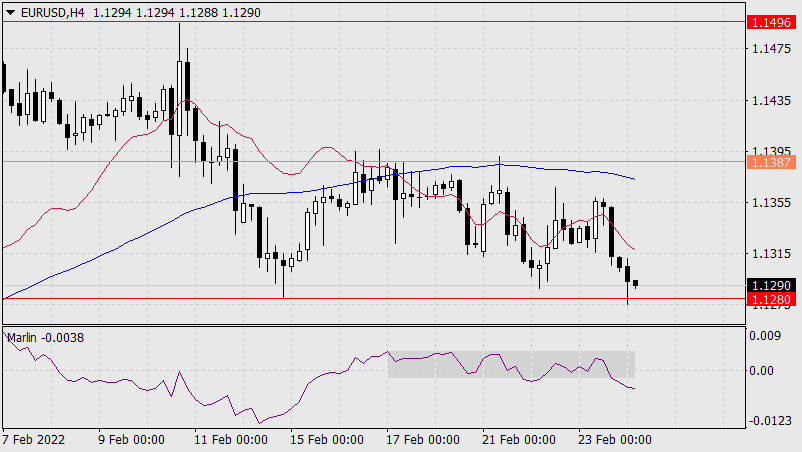Select the red 1.1280 support price label
This screenshot has width=802, height=452.
[x=771, y=299]
